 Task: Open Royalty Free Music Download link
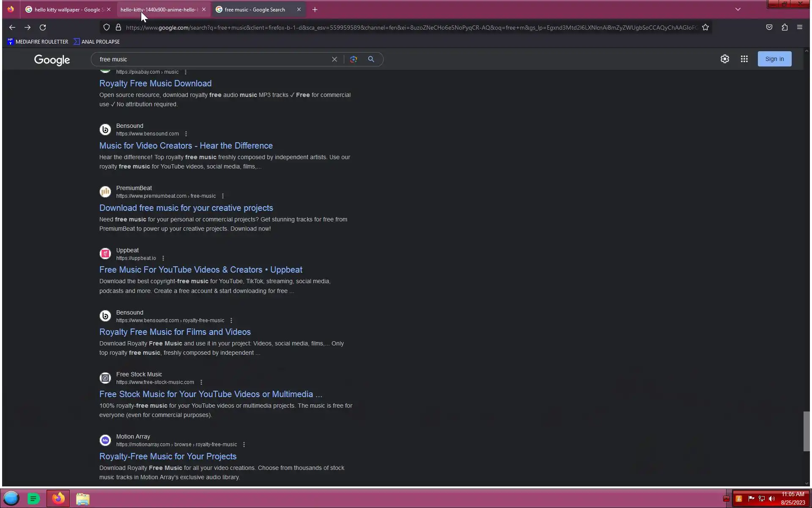click(x=155, y=83)
